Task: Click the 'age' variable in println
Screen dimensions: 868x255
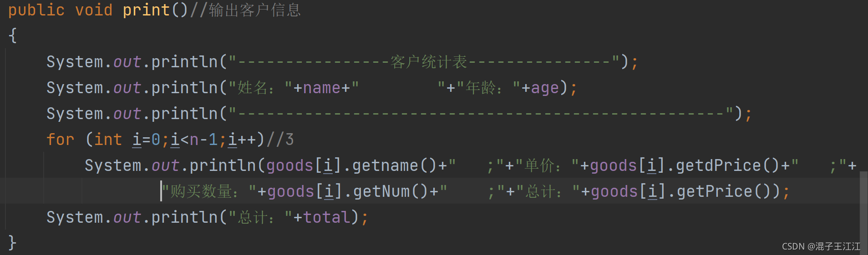Action: 545,88
